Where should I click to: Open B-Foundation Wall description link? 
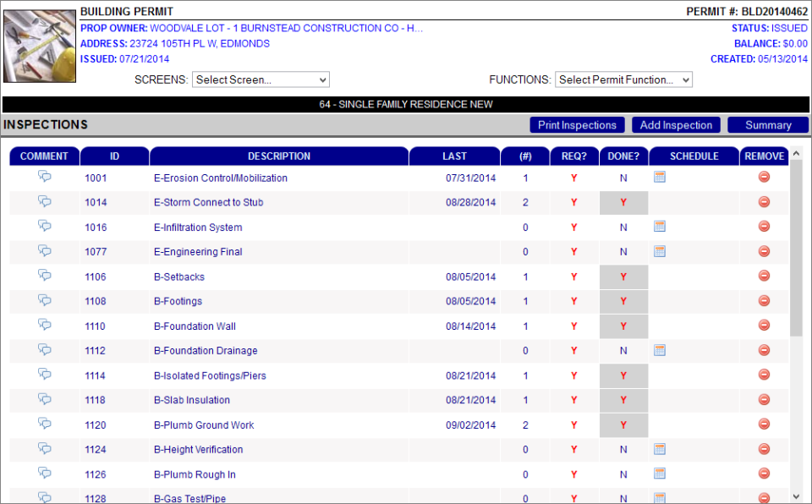(x=195, y=326)
